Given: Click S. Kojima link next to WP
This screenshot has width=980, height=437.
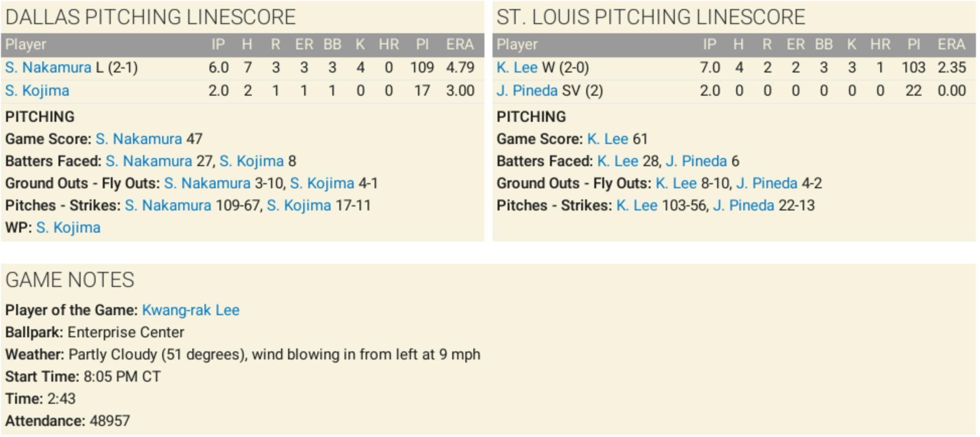Looking at the screenshot, I should click(68, 228).
